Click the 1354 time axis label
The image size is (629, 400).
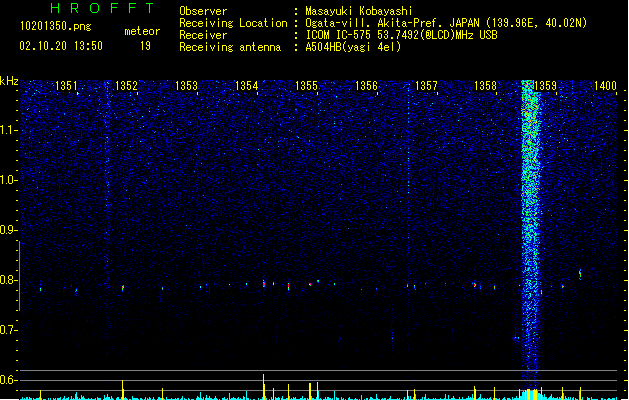tap(246, 86)
